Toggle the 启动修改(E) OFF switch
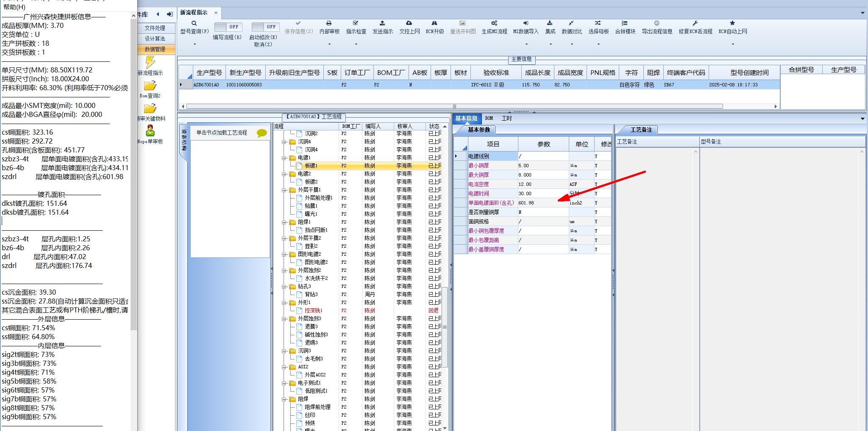 [x=265, y=27]
